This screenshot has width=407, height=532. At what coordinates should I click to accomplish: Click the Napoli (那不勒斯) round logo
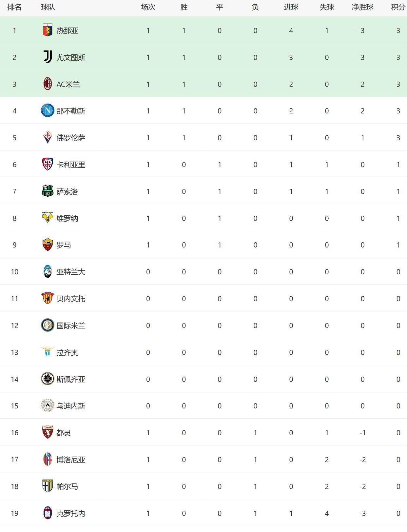48,110
